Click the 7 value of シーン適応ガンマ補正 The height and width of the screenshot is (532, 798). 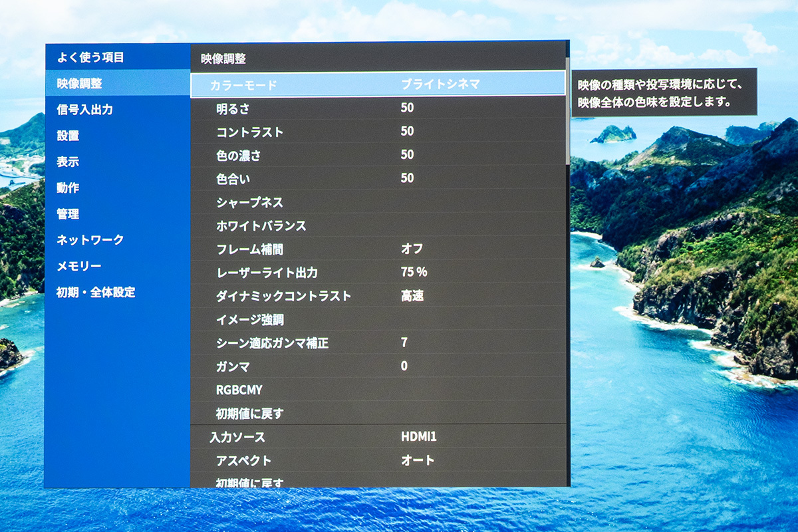404,342
